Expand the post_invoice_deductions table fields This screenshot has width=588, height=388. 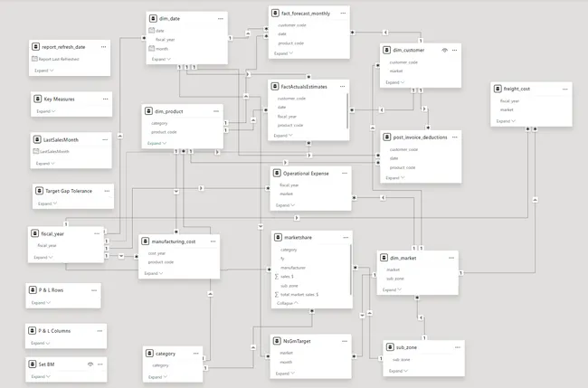tap(395, 177)
